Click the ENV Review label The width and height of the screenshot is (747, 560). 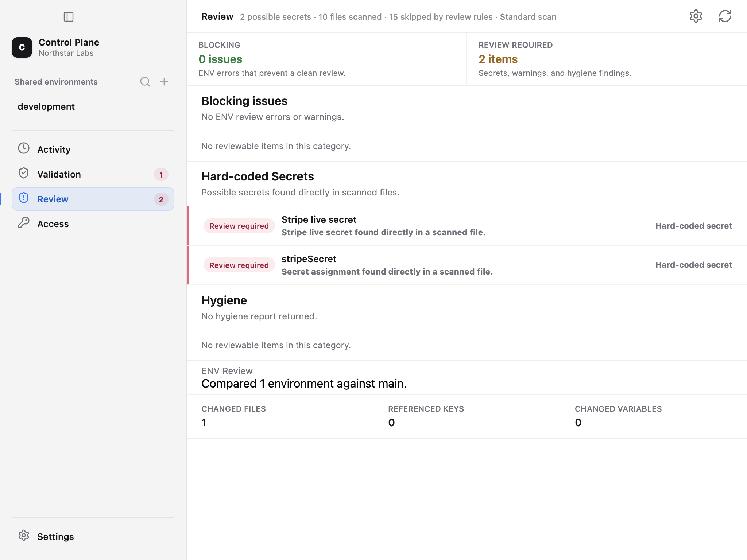click(x=227, y=371)
